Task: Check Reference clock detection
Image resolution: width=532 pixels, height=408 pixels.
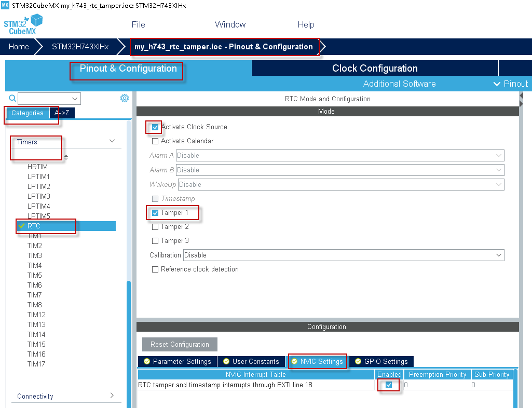Action: (155, 269)
